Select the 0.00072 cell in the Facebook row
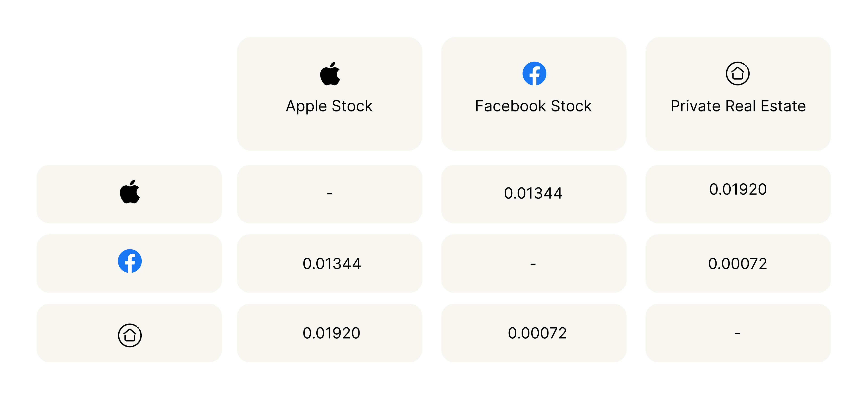Screen dimensions: 868x399 pyautogui.click(x=738, y=264)
